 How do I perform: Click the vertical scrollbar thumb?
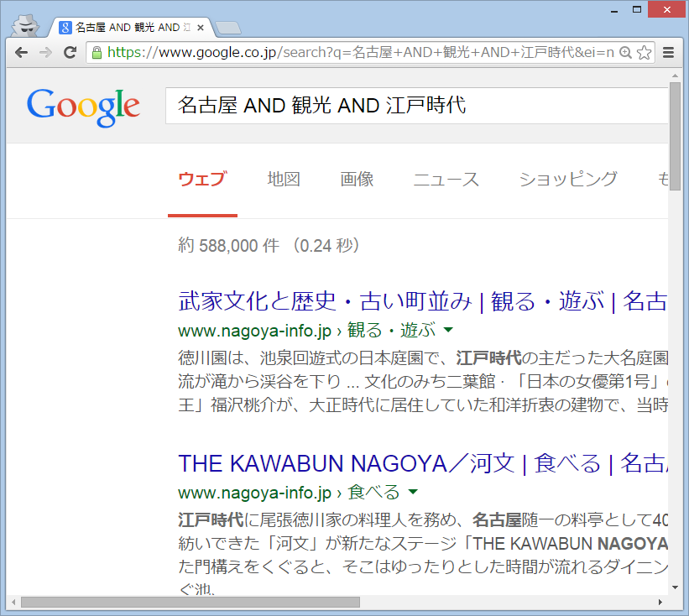[x=676, y=136]
